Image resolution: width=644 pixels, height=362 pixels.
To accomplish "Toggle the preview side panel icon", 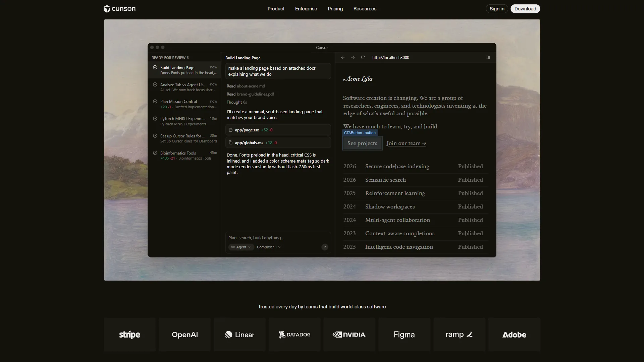I will click(488, 57).
